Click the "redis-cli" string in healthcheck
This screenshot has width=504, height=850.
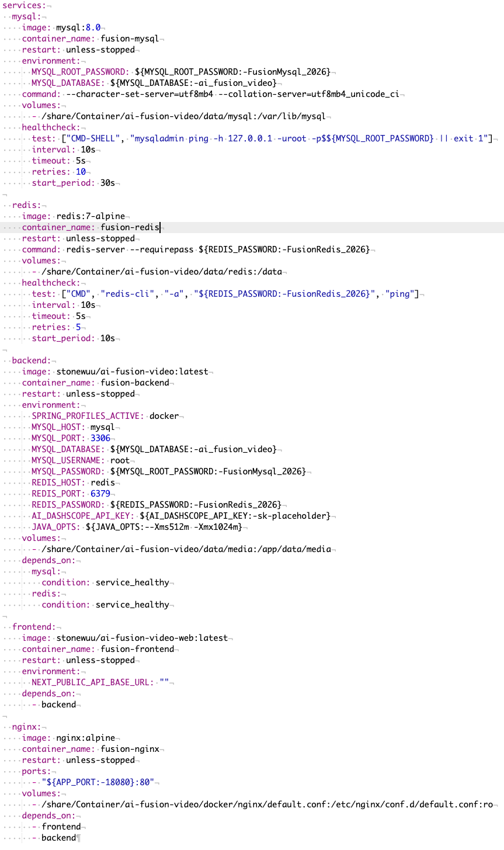[x=127, y=294]
